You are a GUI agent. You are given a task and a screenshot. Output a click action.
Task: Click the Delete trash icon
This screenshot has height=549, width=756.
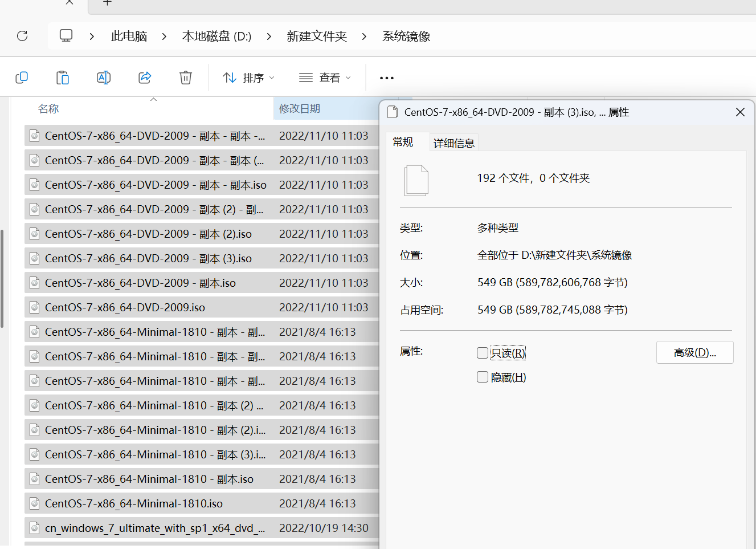coord(186,78)
